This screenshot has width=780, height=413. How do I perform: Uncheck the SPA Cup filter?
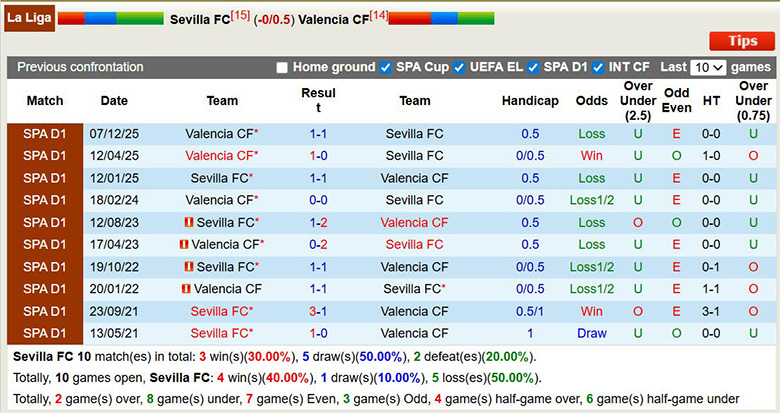coord(385,67)
